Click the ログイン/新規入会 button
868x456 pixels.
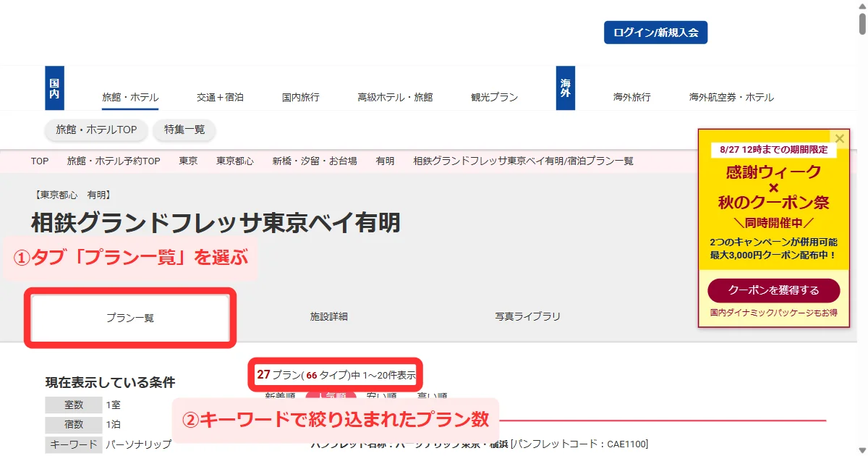pyautogui.click(x=655, y=33)
